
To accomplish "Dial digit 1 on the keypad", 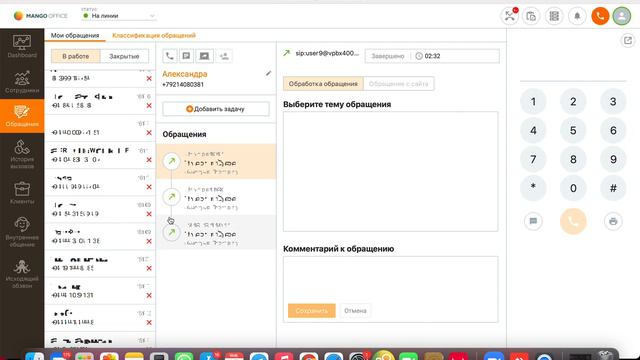I will 533,102.
